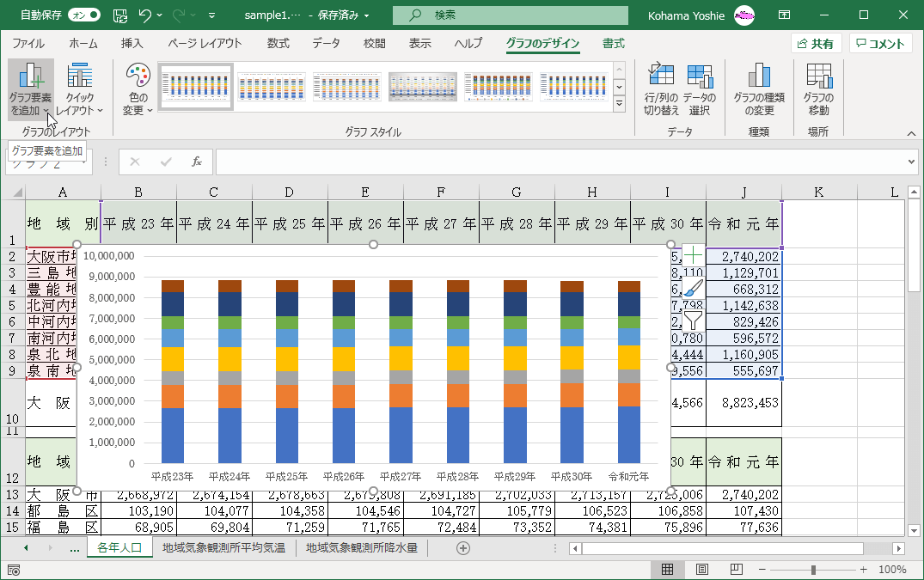
Task: Toggle the AutoSave (自動保存) switch
Action: 83,15
